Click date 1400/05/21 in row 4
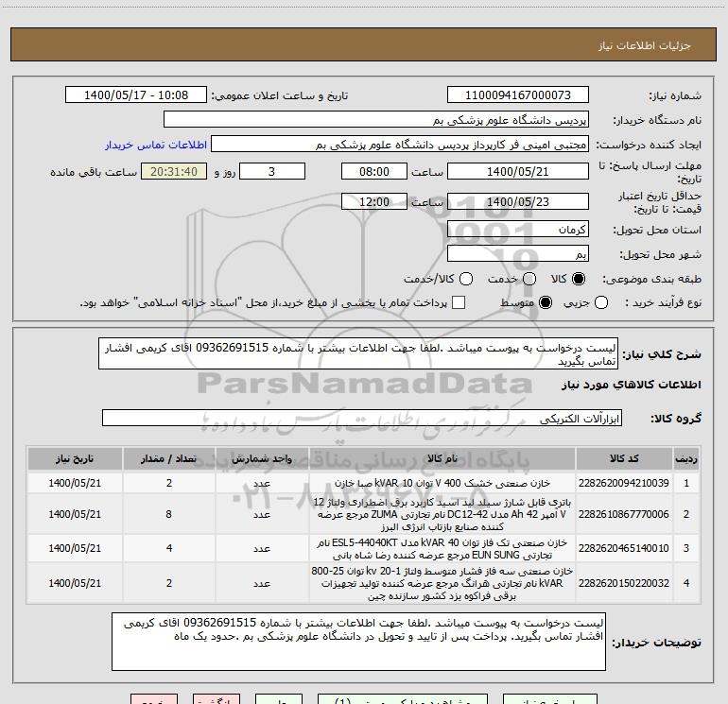 click(75, 583)
